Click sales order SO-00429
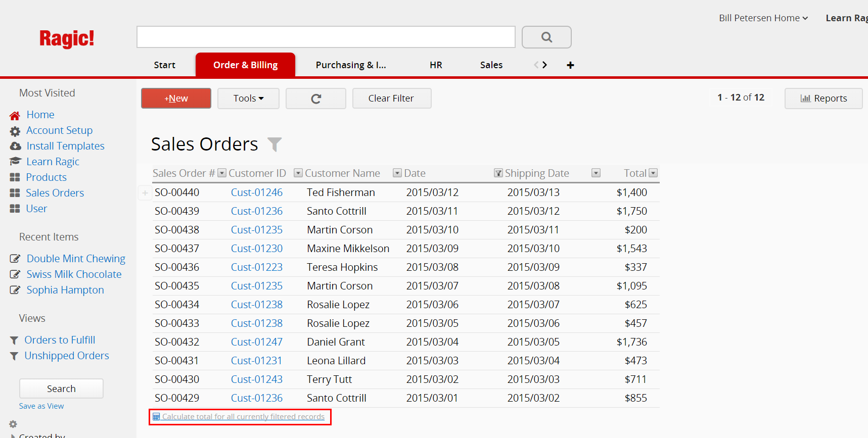Image resolution: width=868 pixels, height=438 pixels. [177, 398]
